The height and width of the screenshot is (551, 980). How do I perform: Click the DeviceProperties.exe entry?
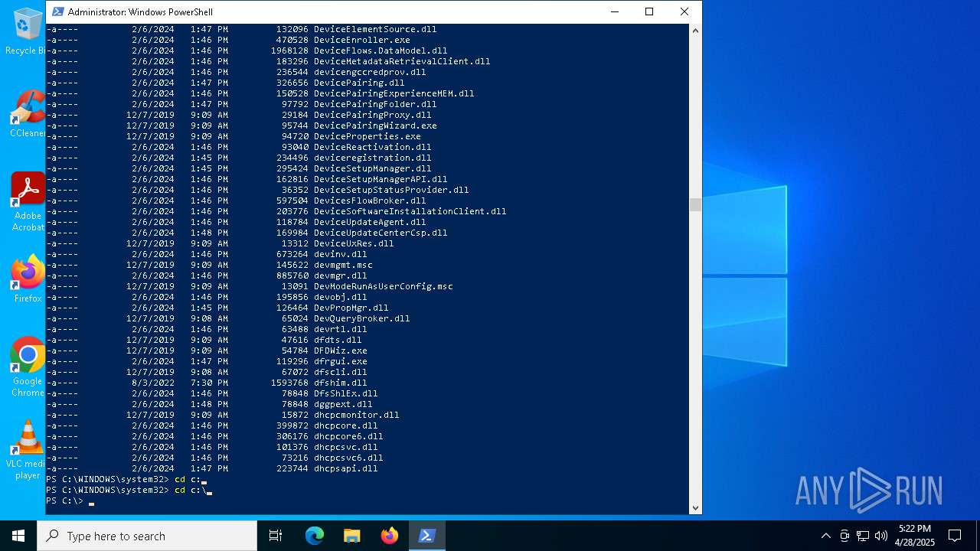[x=367, y=136]
